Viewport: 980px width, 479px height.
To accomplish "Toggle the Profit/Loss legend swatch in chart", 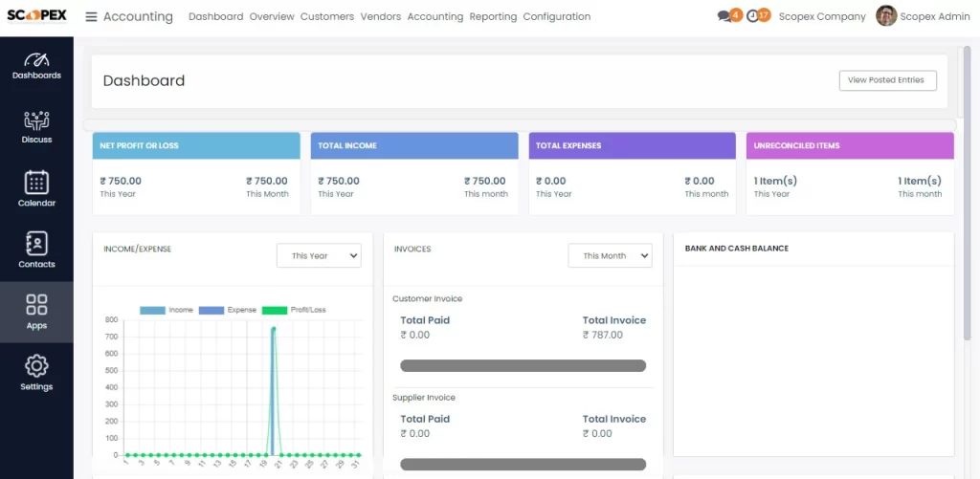I will click(275, 311).
